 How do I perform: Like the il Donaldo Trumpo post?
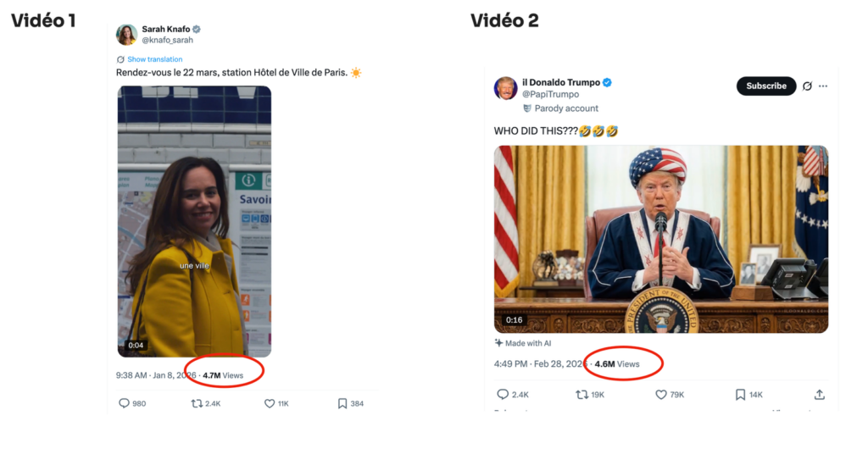coord(661,395)
